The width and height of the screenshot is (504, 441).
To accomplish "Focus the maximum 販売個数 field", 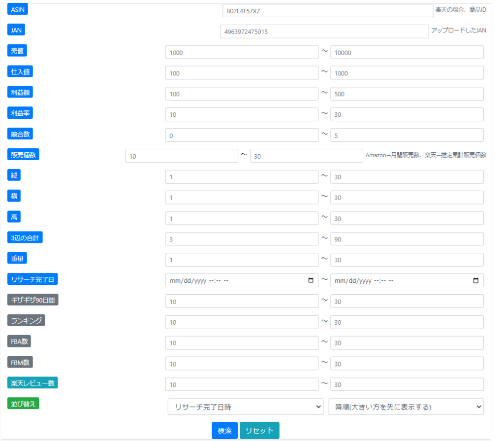I will pyautogui.click(x=306, y=156).
